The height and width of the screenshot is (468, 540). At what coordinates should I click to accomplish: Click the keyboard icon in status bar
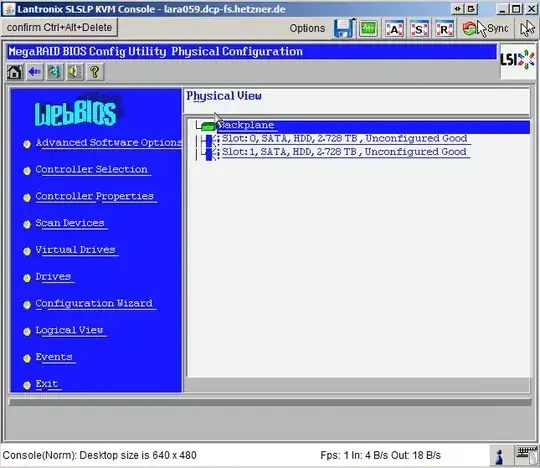pos(527,455)
